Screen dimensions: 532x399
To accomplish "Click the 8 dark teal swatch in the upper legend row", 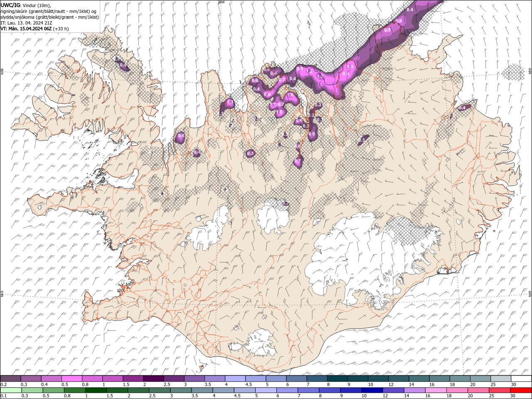I will [337, 379].
